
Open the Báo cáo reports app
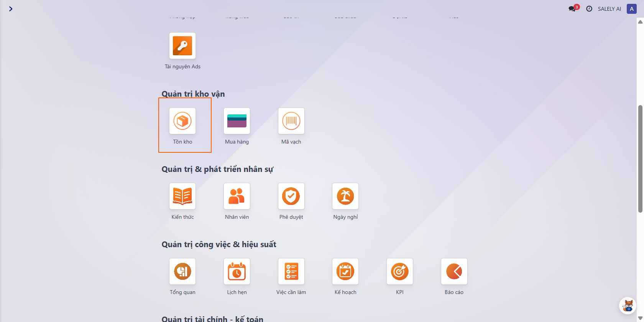coord(454,272)
